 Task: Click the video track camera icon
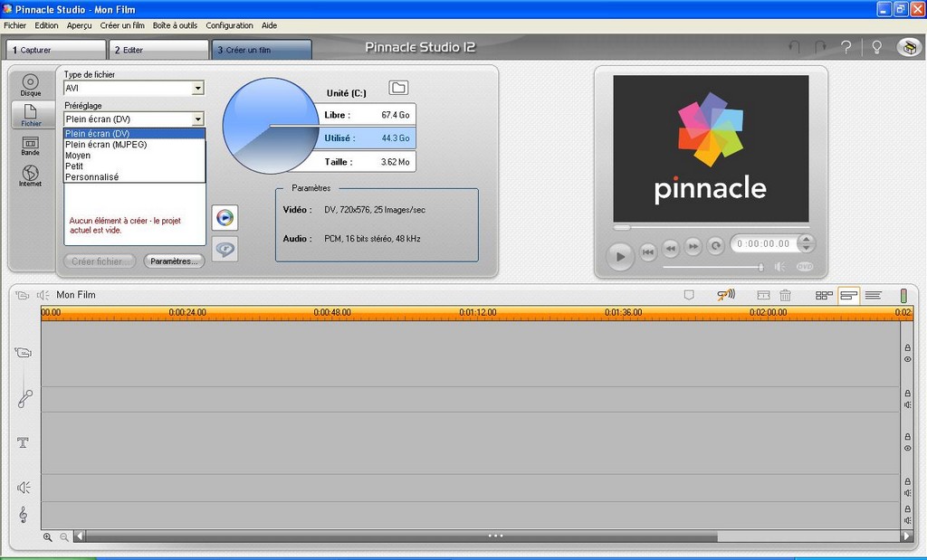coord(23,353)
